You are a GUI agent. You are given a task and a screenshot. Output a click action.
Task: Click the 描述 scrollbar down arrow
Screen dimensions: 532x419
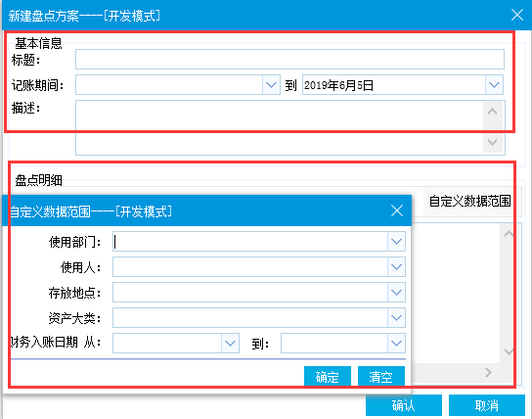click(492, 142)
